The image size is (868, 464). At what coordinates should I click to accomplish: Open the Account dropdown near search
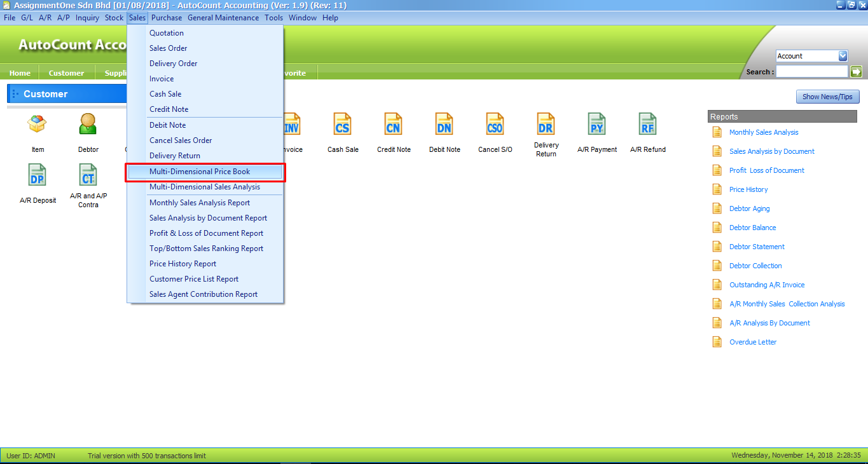click(843, 56)
